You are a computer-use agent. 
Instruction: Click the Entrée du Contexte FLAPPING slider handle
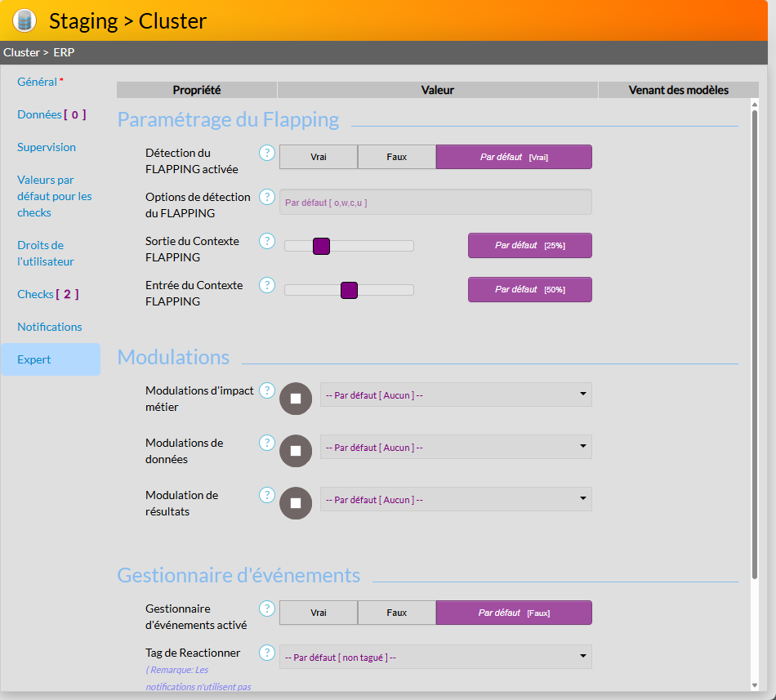coord(350,290)
